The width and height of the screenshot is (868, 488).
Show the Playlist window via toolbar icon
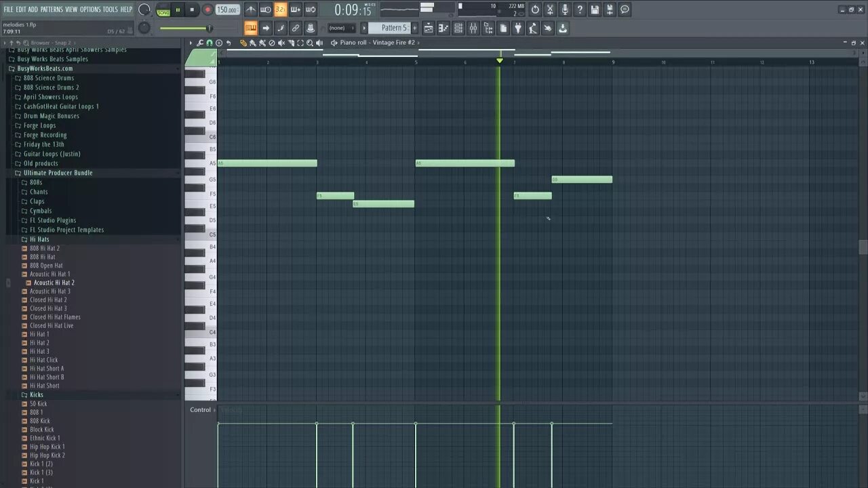click(429, 28)
